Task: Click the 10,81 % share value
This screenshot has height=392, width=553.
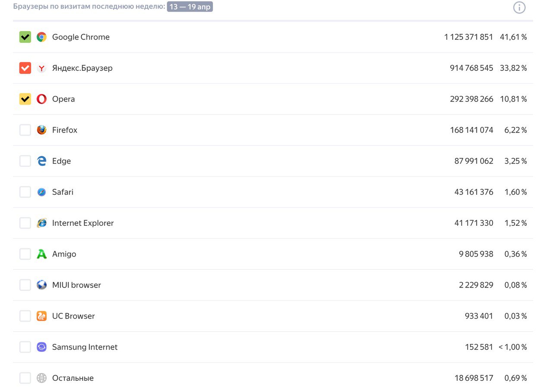Action: [x=513, y=99]
